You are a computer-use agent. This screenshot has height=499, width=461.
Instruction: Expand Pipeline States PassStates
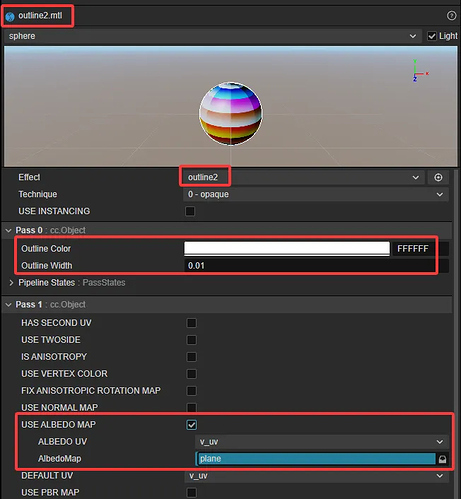pyautogui.click(x=11, y=283)
